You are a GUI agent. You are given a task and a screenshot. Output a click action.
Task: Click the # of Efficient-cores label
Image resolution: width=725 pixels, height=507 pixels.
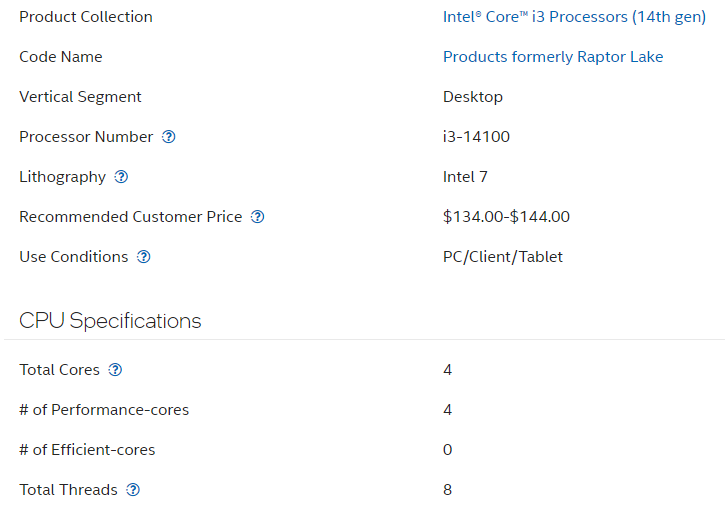[x=87, y=450]
